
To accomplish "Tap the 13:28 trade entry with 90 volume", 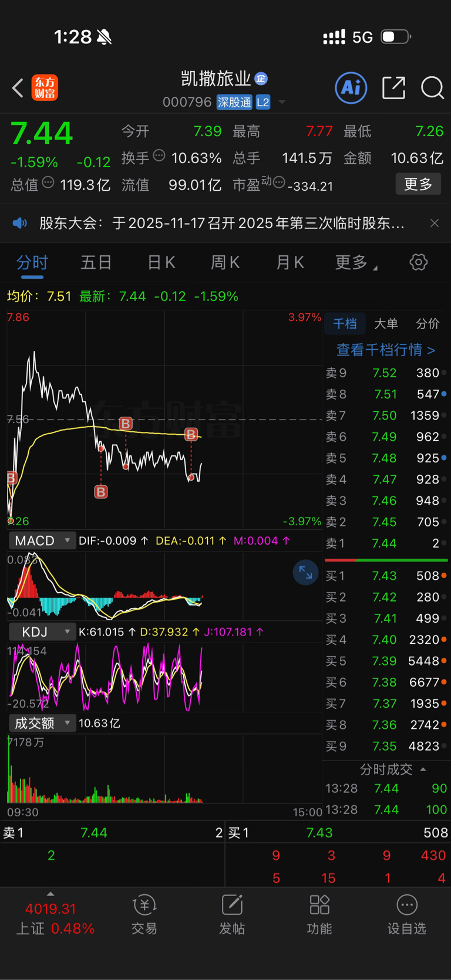I will 386,788.
